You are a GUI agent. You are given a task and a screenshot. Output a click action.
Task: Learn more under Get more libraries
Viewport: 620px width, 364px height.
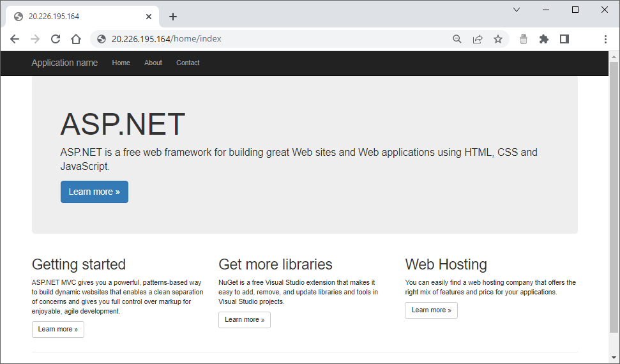point(245,320)
